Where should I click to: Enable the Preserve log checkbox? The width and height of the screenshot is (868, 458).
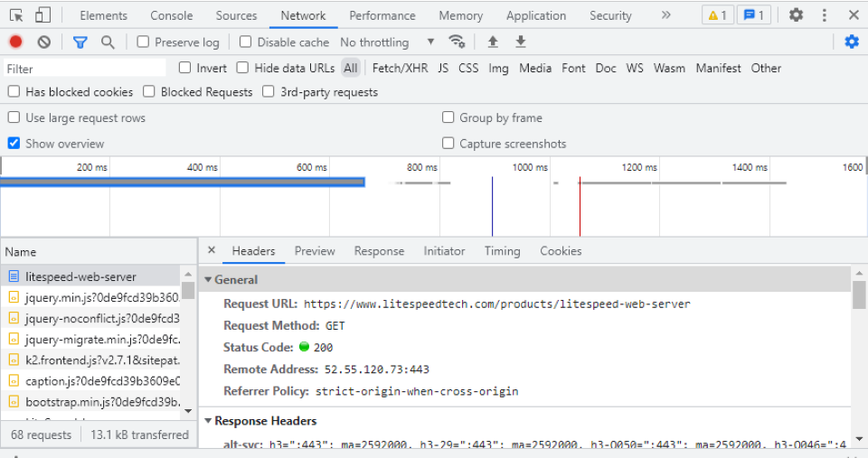coord(144,42)
